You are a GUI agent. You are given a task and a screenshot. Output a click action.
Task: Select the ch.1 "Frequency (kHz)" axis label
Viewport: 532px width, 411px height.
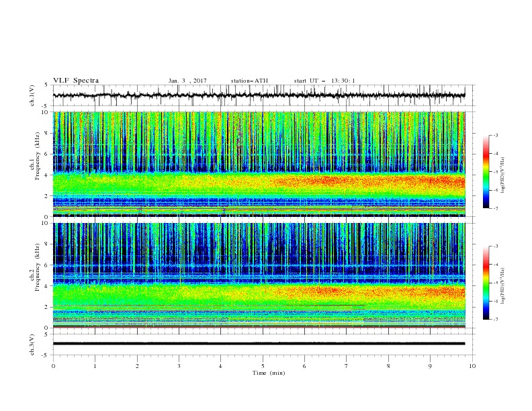pyautogui.click(x=38, y=155)
